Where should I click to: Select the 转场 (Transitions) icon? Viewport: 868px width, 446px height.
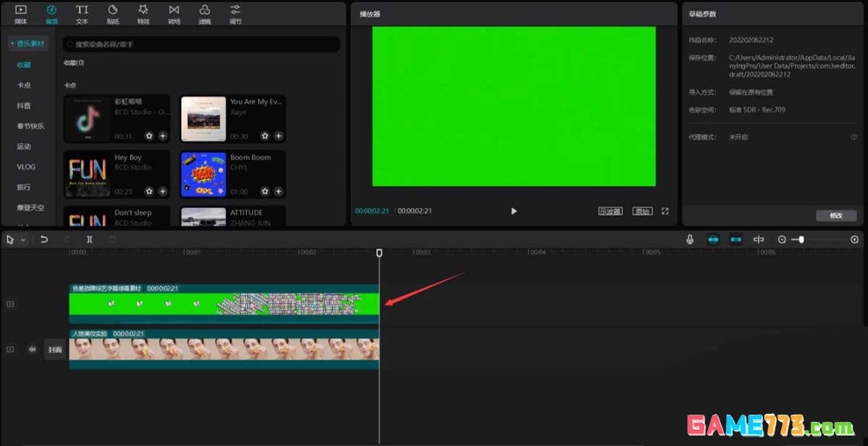pos(174,14)
